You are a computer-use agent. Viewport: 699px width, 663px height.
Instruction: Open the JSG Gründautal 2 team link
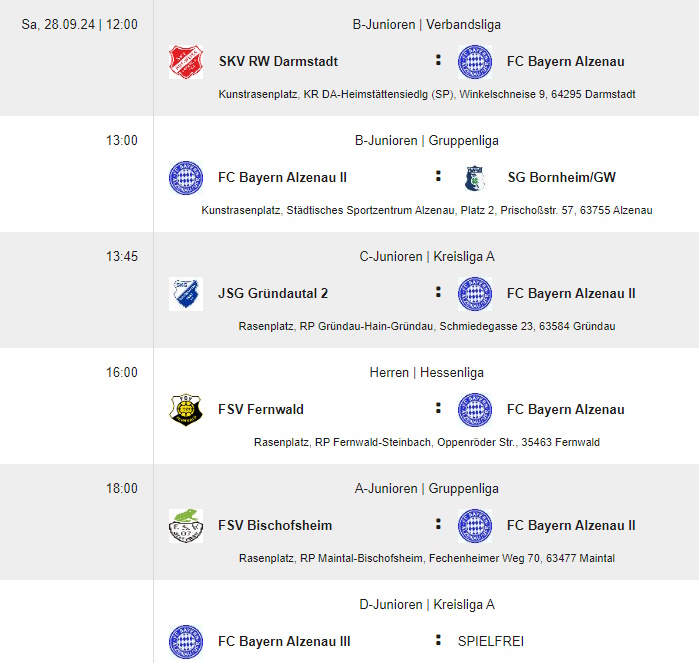(x=273, y=293)
